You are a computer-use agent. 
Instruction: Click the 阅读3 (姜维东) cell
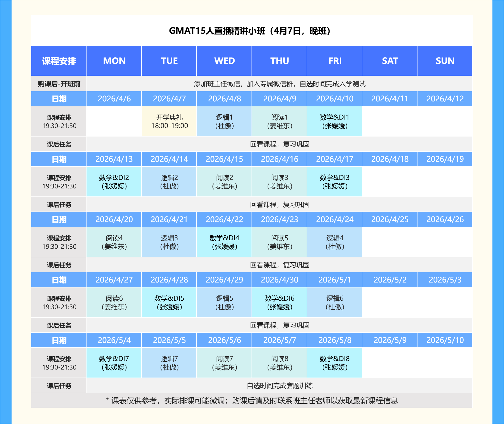click(x=279, y=182)
